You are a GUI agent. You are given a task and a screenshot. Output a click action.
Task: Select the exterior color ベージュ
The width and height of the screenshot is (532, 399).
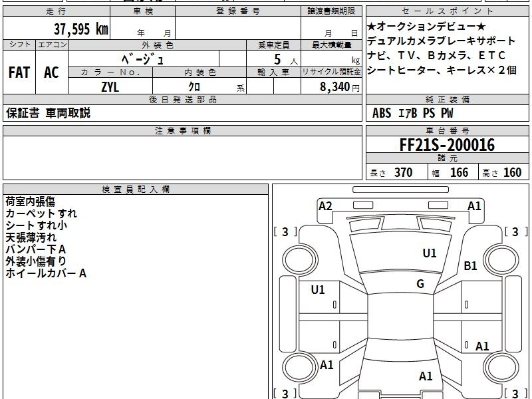tap(143, 60)
